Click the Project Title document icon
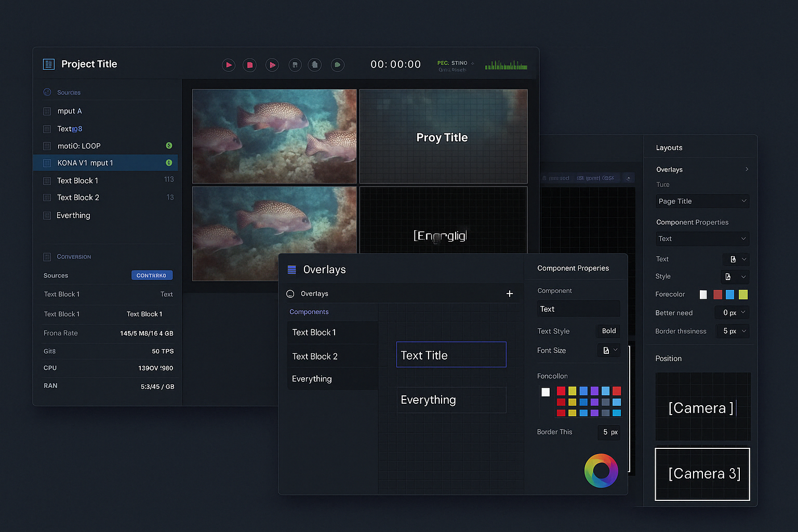This screenshot has width=798, height=532. (x=49, y=64)
